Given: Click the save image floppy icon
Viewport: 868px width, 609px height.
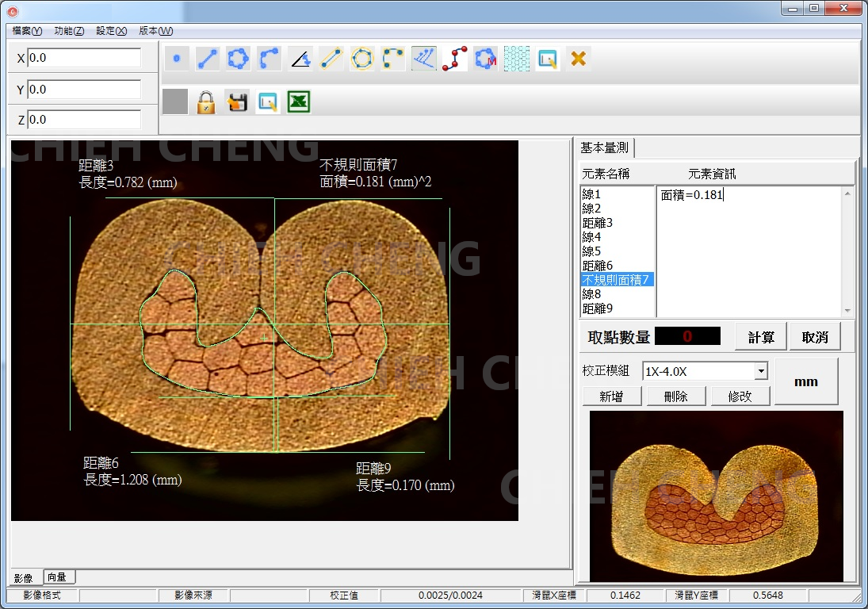Looking at the screenshot, I should tap(237, 102).
